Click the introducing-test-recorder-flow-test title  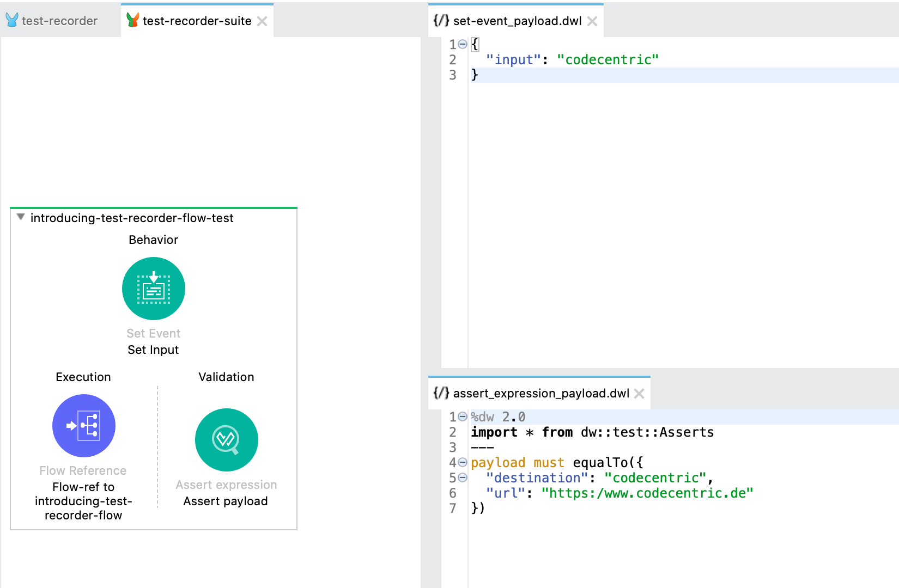coord(132,218)
